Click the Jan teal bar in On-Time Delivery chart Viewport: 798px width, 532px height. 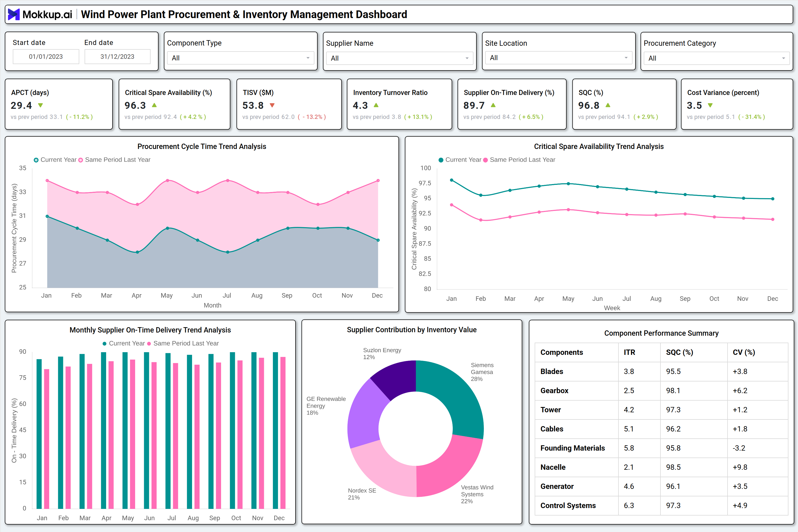tap(39, 434)
